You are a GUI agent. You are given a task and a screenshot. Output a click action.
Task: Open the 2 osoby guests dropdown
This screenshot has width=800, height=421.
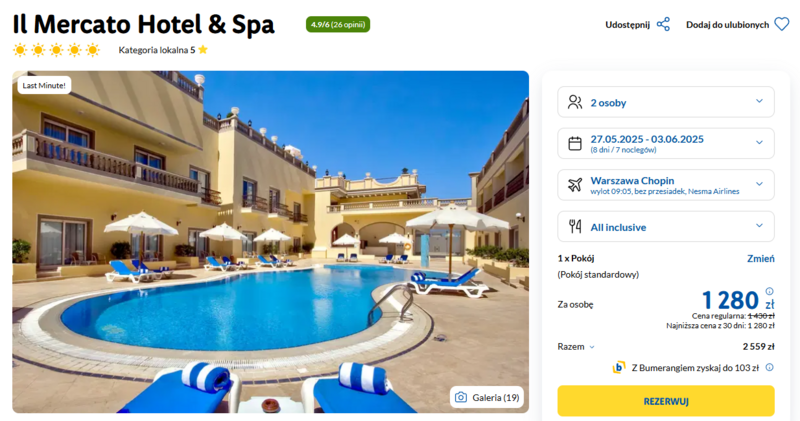pyautogui.click(x=666, y=102)
